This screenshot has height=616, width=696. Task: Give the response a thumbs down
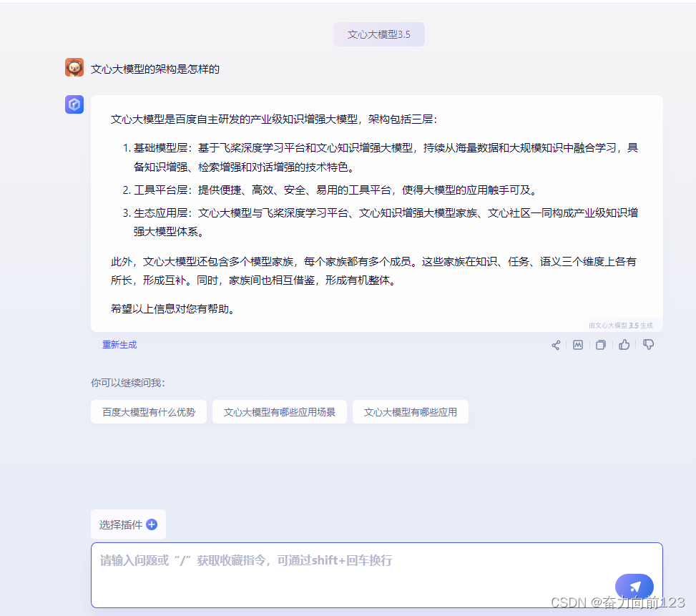(x=648, y=345)
